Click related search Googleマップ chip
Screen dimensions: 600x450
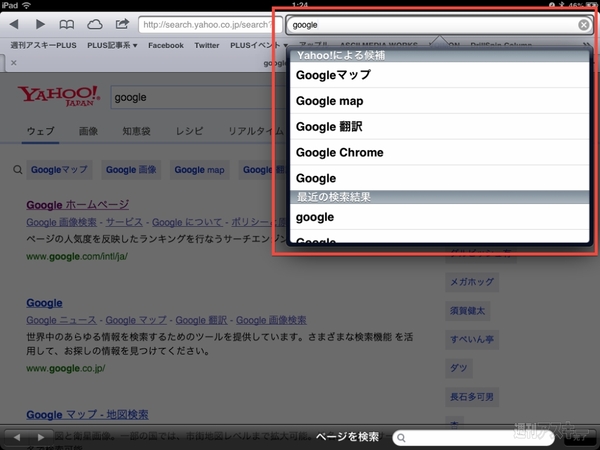tap(59, 170)
